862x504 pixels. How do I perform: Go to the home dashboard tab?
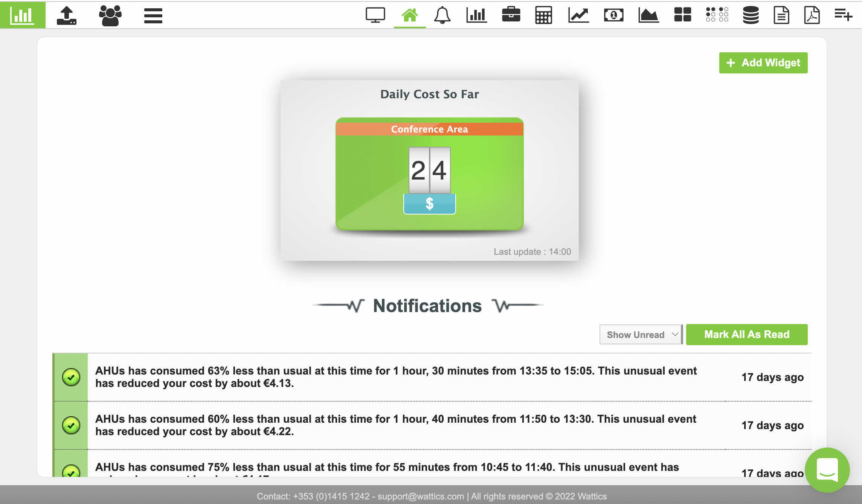(x=409, y=15)
